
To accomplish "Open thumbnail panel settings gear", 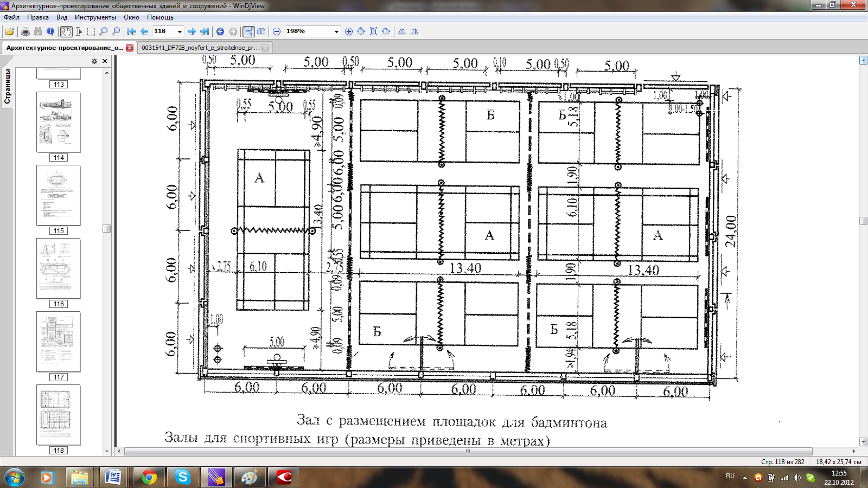I will click(x=94, y=61).
